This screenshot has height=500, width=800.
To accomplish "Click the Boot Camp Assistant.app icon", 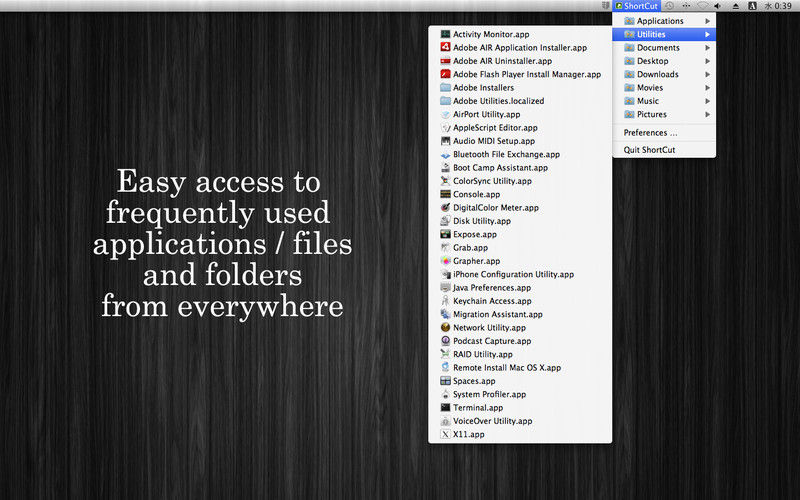I will pyautogui.click(x=445, y=167).
